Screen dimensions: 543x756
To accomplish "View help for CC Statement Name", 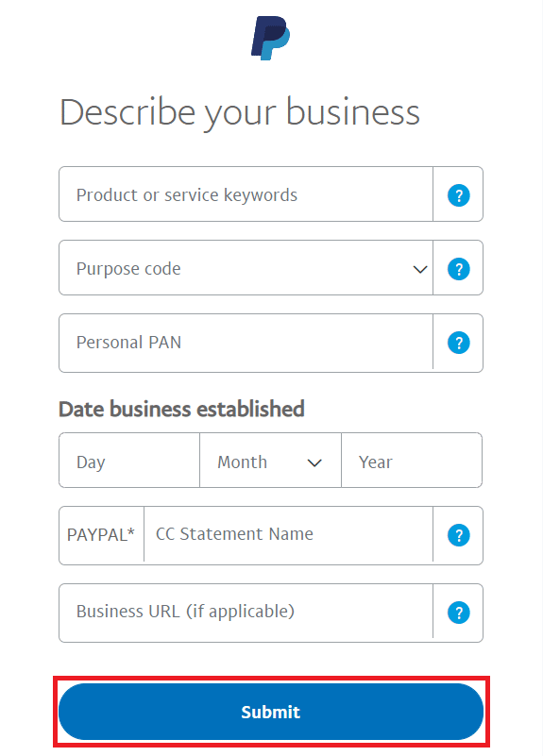I will [459, 535].
